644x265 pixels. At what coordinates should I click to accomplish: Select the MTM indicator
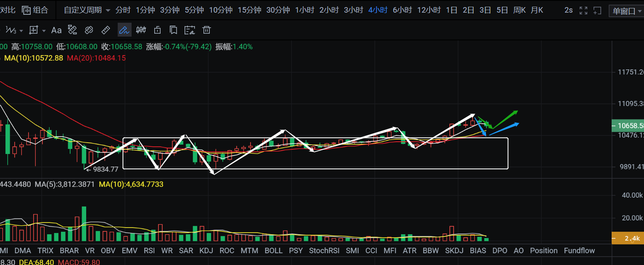(249, 251)
